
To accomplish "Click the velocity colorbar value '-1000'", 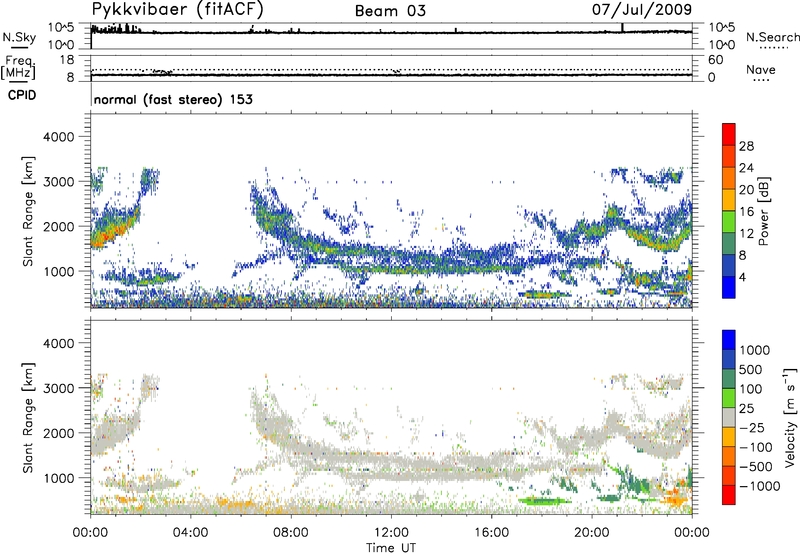I will pyautogui.click(x=760, y=486).
